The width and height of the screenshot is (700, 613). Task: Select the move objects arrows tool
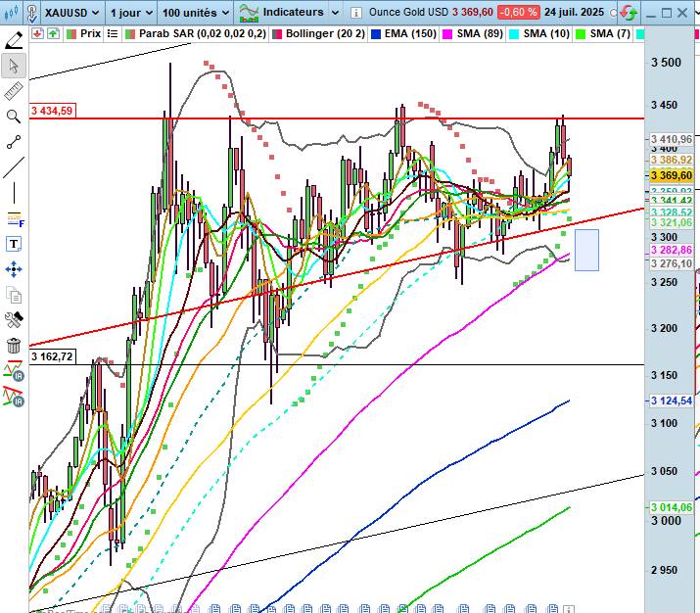click(x=14, y=269)
